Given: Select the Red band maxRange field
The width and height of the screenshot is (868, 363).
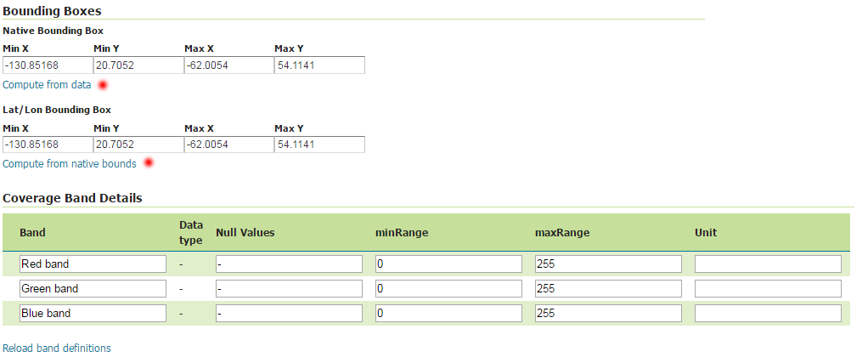Looking at the screenshot, I should 608,264.
